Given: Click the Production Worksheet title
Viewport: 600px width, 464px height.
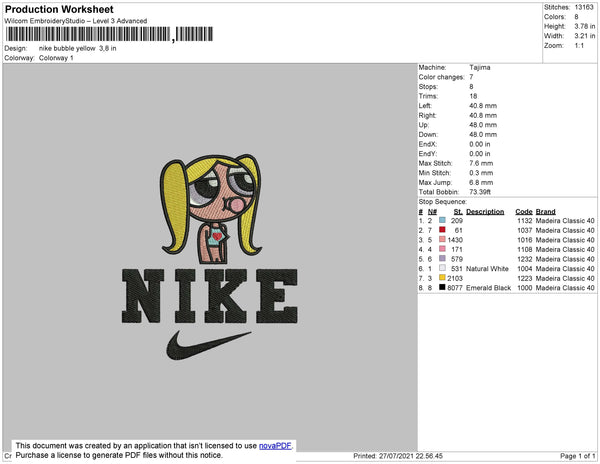Looking at the screenshot, I should (59, 9).
